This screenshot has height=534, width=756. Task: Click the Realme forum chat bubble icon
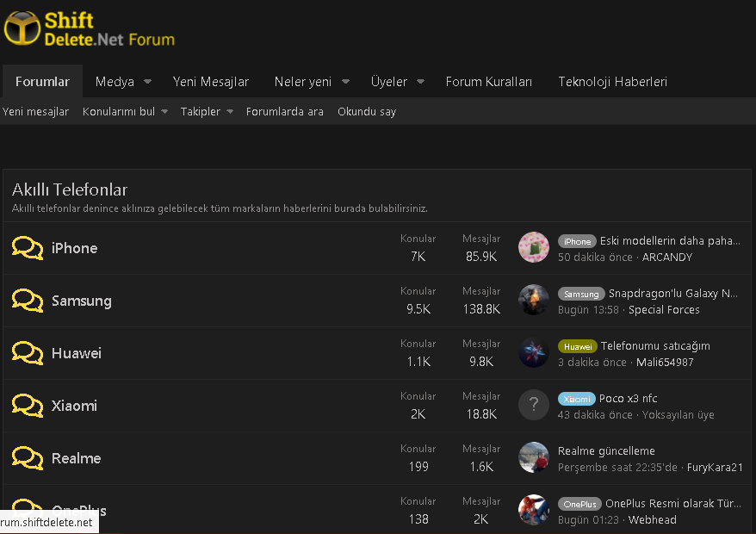[28, 458]
